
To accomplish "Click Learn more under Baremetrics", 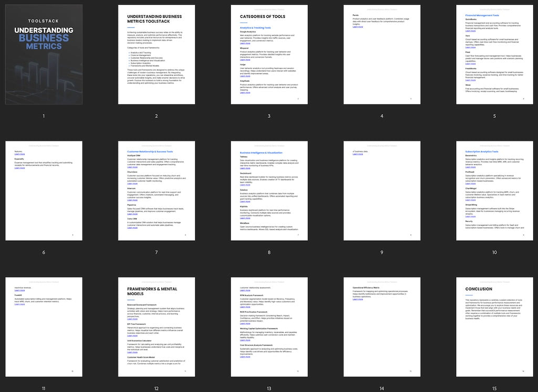I will click(470, 167).
